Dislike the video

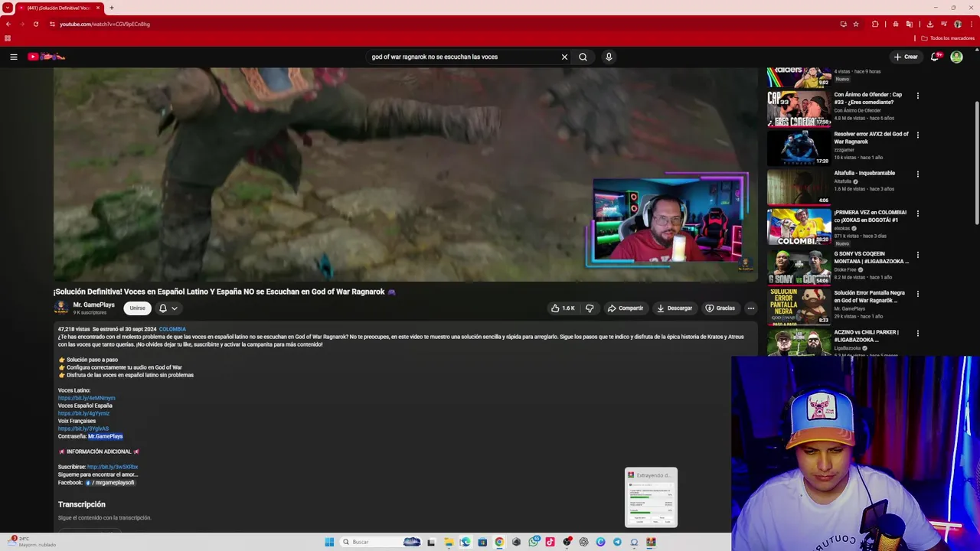coord(590,308)
